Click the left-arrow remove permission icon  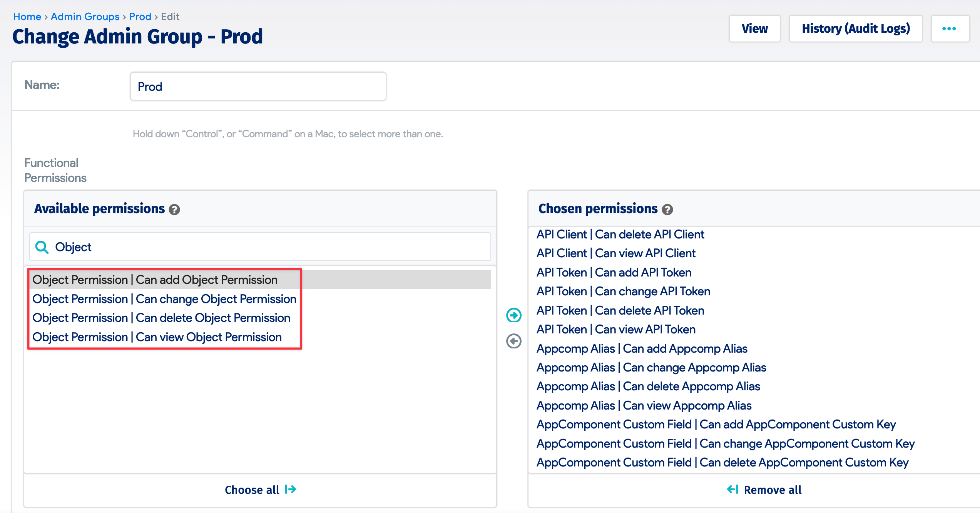(x=513, y=341)
